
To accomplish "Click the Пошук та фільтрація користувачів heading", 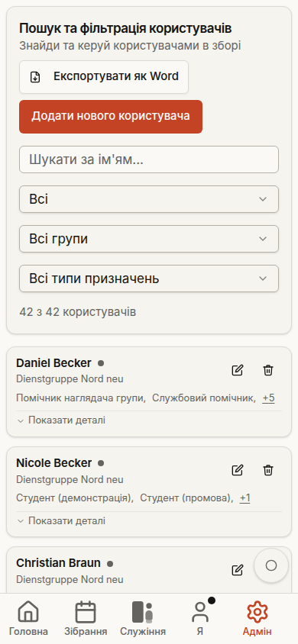I will click(x=125, y=29).
